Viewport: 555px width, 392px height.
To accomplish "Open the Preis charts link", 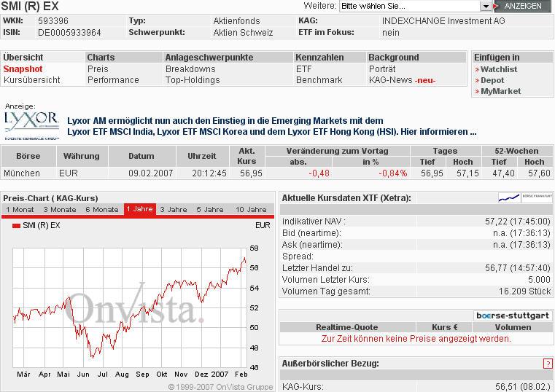I will tap(98, 69).
